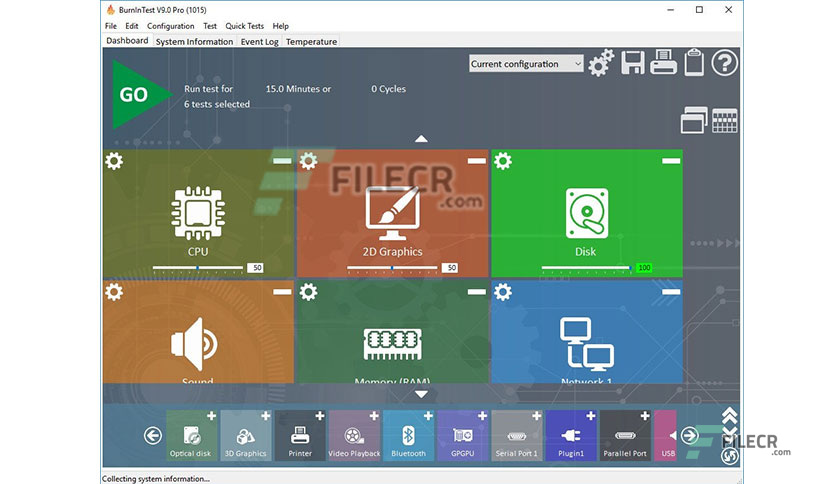This screenshot has height=484, width=836.
Task: Start the tests with the GO button
Action: click(x=138, y=95)
